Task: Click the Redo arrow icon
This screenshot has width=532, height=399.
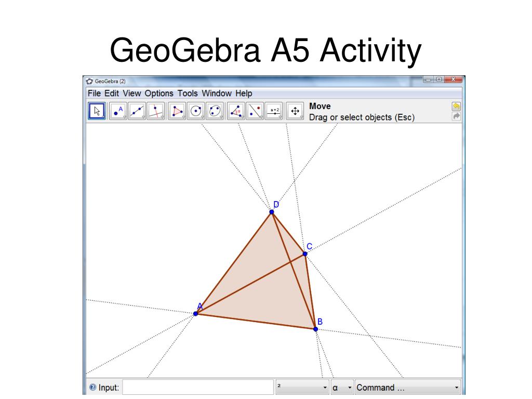Action: click(x=456, y=116)
